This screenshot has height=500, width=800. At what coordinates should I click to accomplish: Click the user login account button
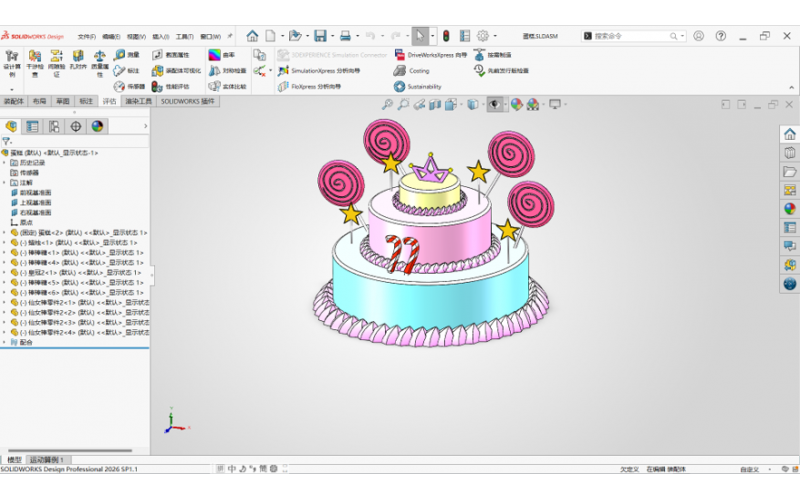[698, 36]
